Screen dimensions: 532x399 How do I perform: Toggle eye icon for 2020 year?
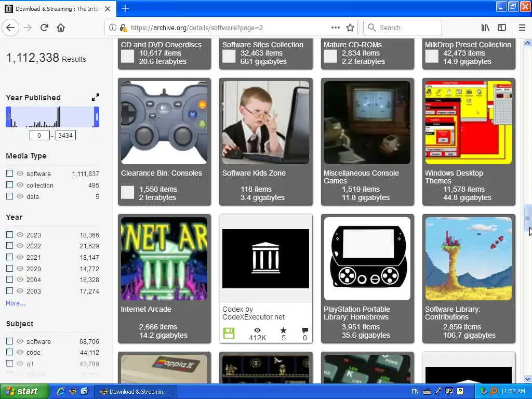point(20,269)
